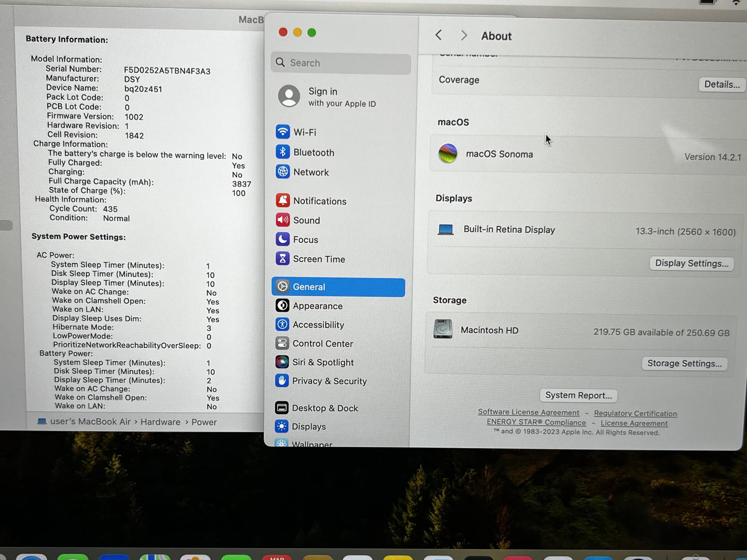The width and height of the screenshot is (747, 560).
Task: Click the Full Charge Capacity value 3837
Action: [241, 184]
